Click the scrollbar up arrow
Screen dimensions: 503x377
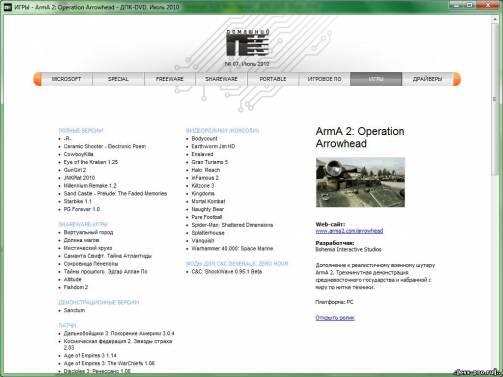(495, 19)
